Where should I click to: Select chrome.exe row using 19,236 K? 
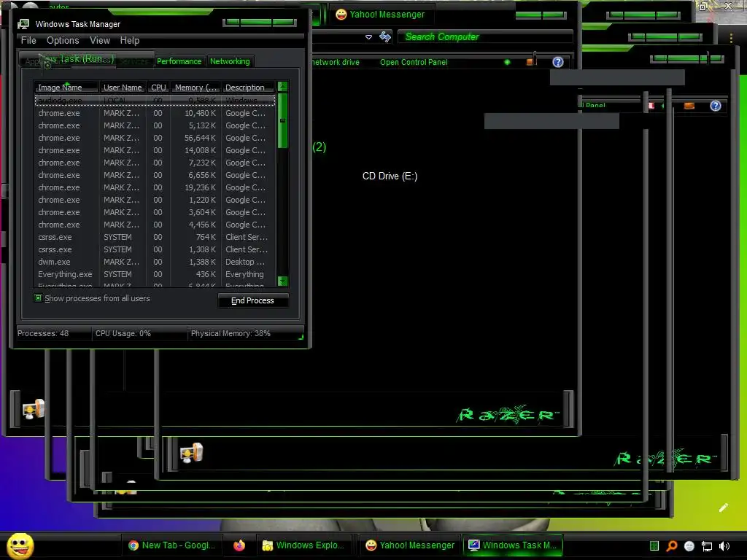(x=155, y=187)
